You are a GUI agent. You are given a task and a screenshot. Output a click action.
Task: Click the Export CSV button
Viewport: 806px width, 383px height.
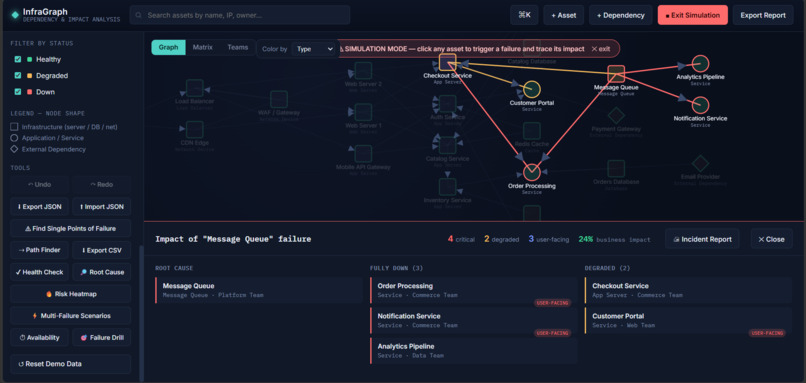tap(101, 250)
